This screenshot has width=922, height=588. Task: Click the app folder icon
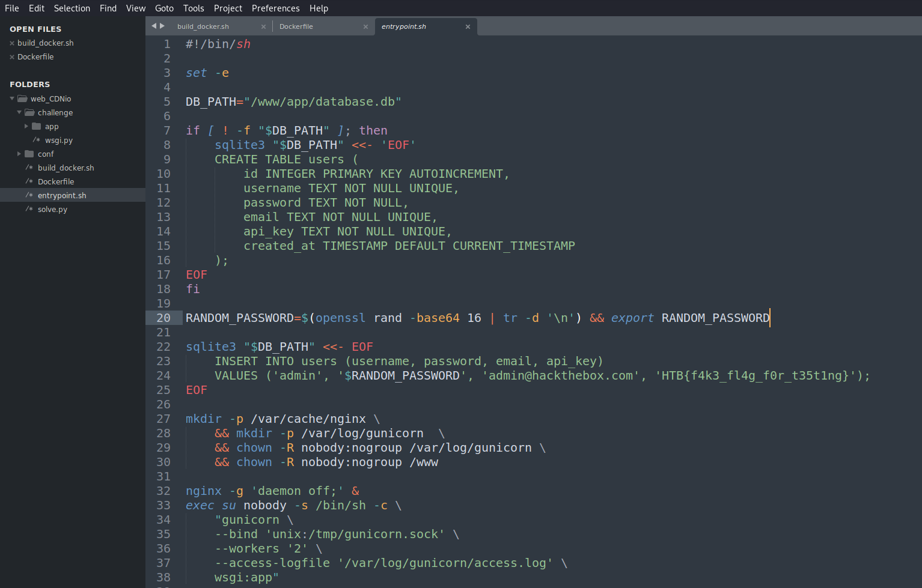[37, 127]
